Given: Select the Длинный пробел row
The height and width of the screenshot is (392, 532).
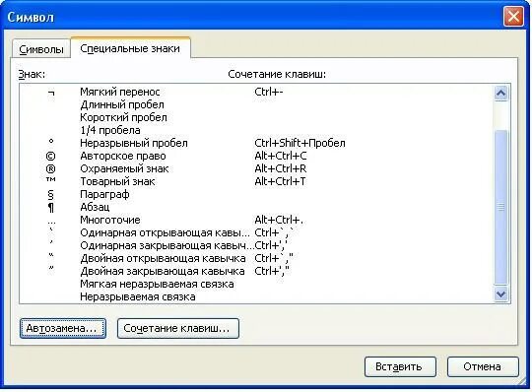Looking at the screenshot, I should tap(256, 104).
